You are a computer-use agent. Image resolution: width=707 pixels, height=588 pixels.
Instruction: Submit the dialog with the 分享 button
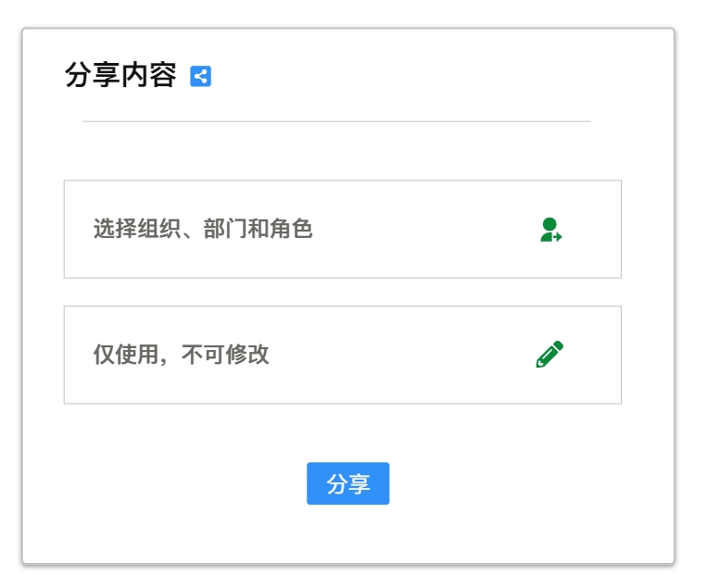click(347, 483)
